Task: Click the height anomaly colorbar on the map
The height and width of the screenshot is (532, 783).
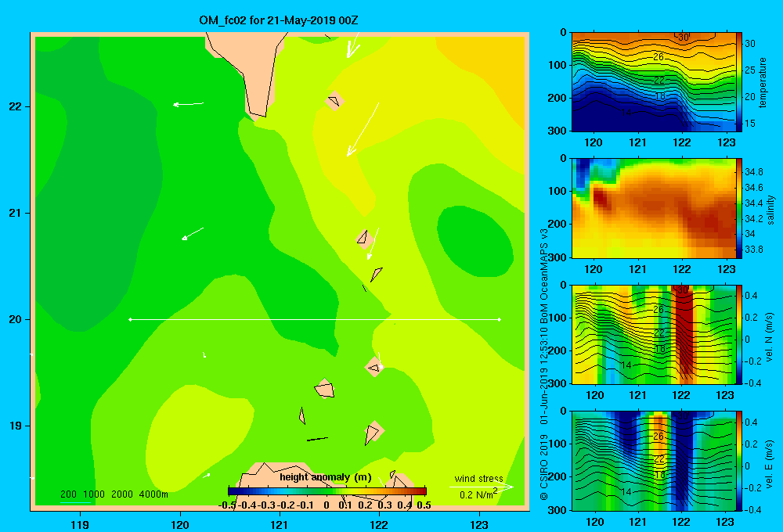Action: pos(327,491)
